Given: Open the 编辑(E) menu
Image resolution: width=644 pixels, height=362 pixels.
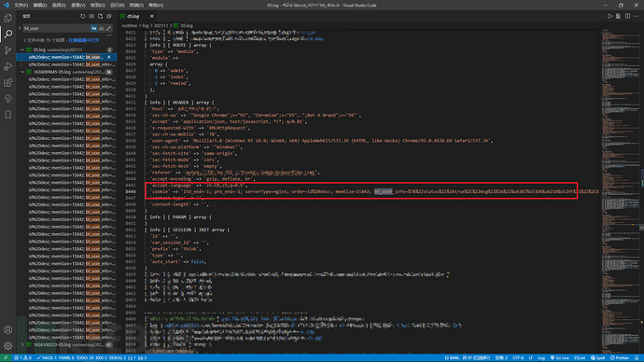Looking at the screenshot, I should tap(40, 6).
